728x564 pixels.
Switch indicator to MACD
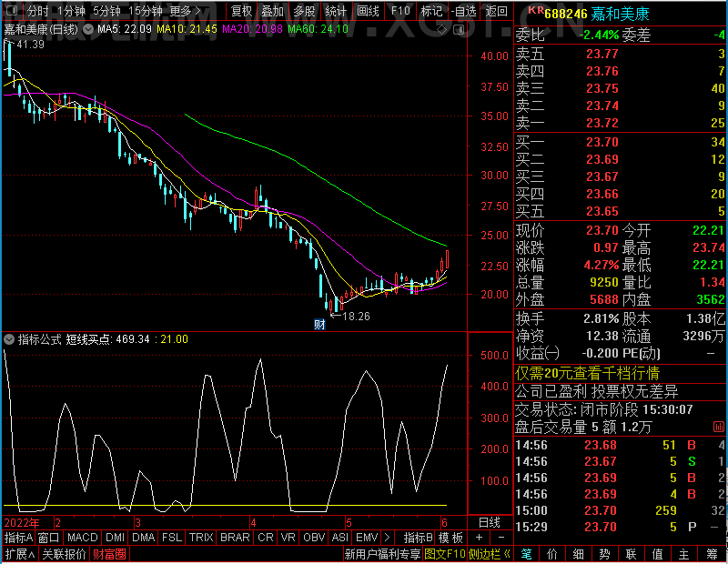click(x=83, y=538)
